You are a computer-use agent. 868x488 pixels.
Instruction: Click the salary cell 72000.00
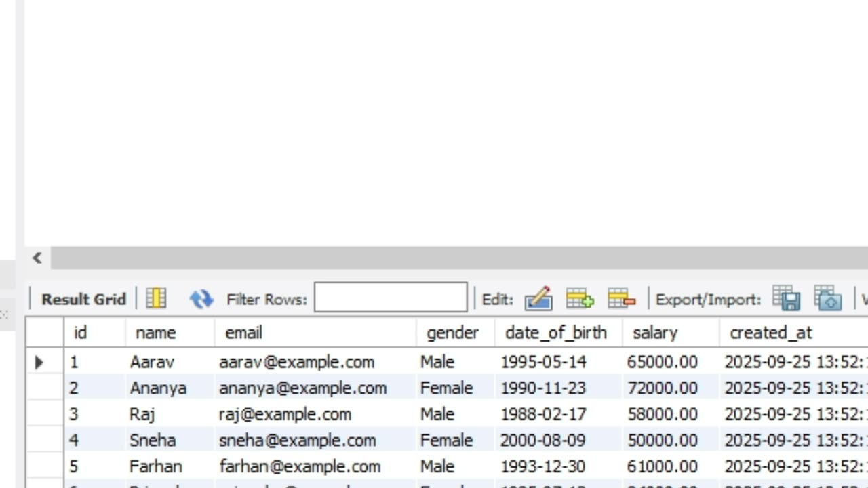671,388
